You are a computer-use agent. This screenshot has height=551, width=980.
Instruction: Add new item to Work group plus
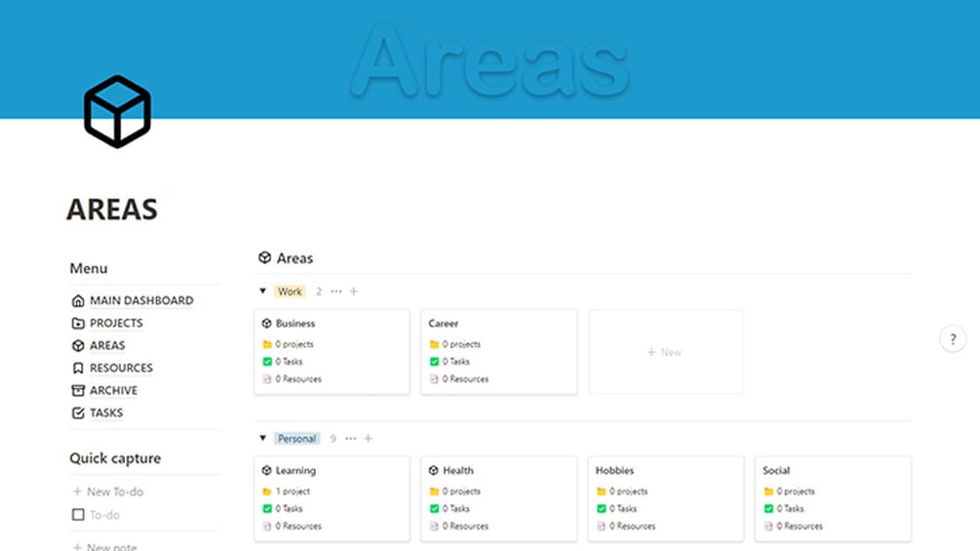click(x=354, y=292)
